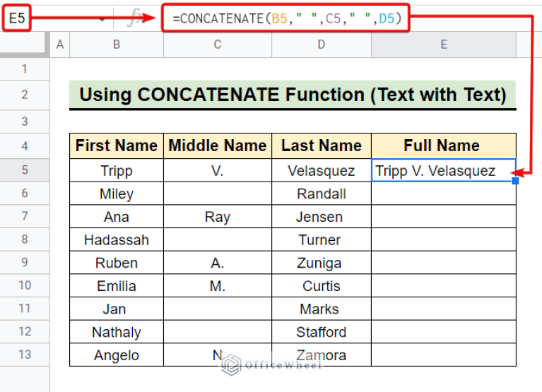Select the cell containing Marks
The image size is (542, 392).
click(x=322, y=309)
